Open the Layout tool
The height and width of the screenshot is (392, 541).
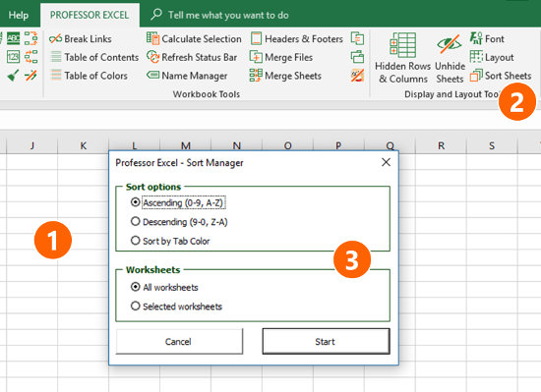tap(492, 57)
